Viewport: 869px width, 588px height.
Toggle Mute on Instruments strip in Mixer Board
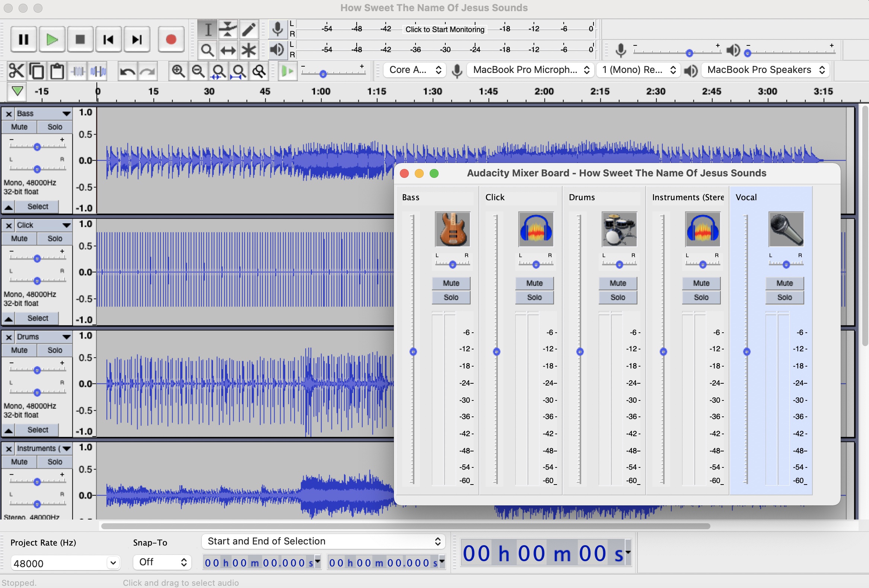(701, 283)
